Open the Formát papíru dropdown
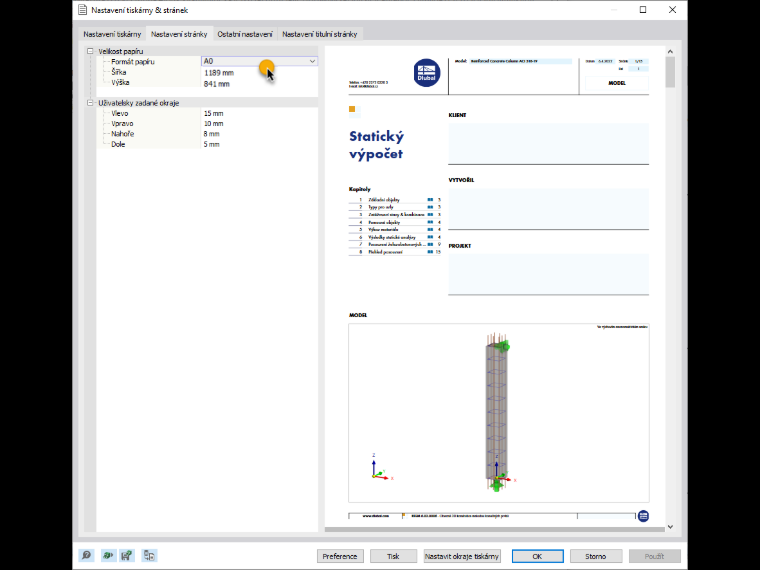Screen dimensions: 760x570 [312, 61]
